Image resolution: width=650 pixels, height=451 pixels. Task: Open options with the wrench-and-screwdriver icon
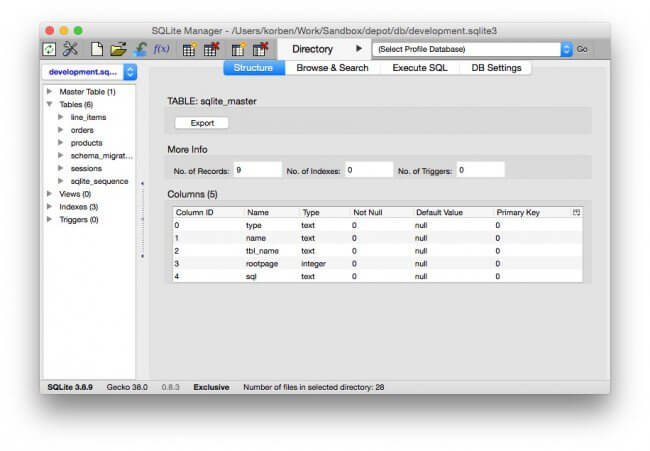[70, 49]
